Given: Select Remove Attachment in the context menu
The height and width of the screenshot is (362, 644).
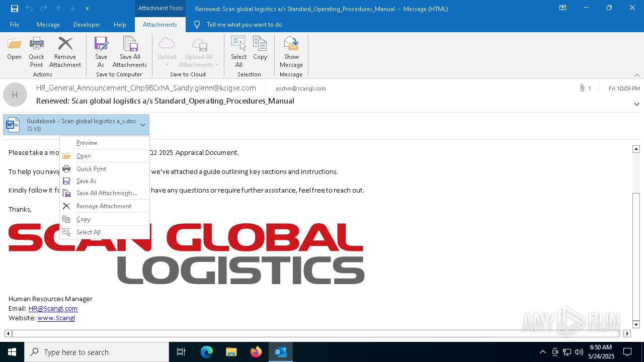Looking at the screenshot, I should coord(105,206).
